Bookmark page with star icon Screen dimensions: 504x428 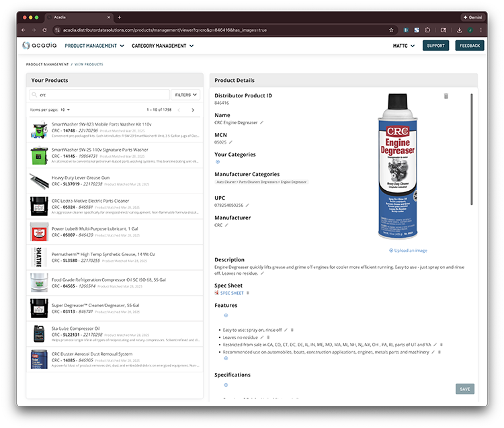coord(391,30)
